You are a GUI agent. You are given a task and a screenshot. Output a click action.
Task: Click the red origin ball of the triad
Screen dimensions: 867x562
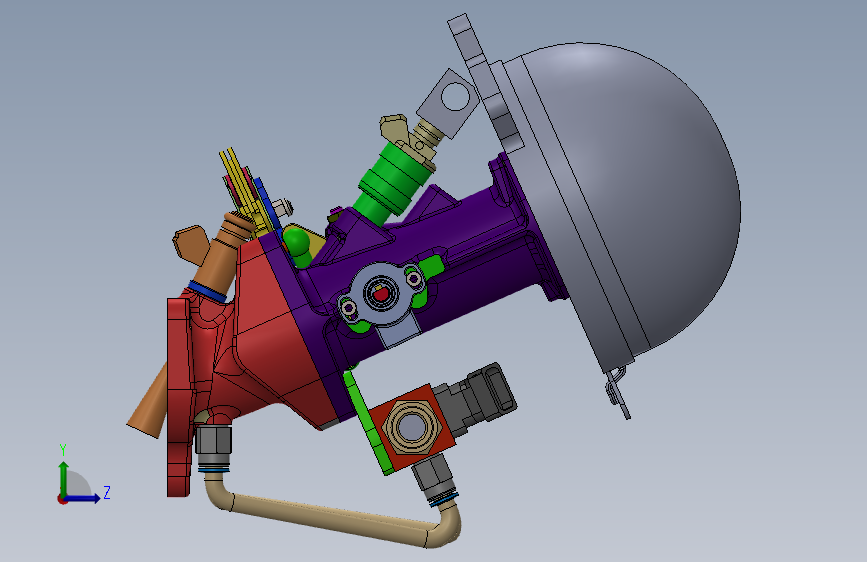coord(62,499)
